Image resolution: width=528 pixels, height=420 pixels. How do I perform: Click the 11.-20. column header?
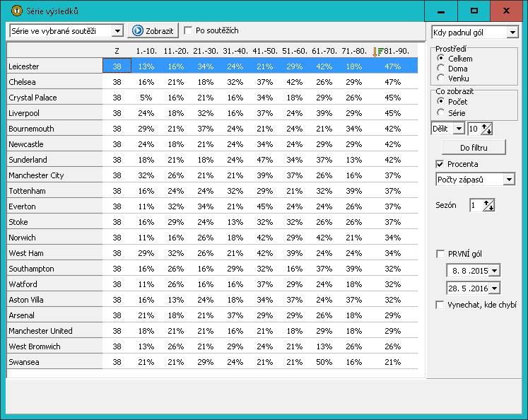[176, 51]
